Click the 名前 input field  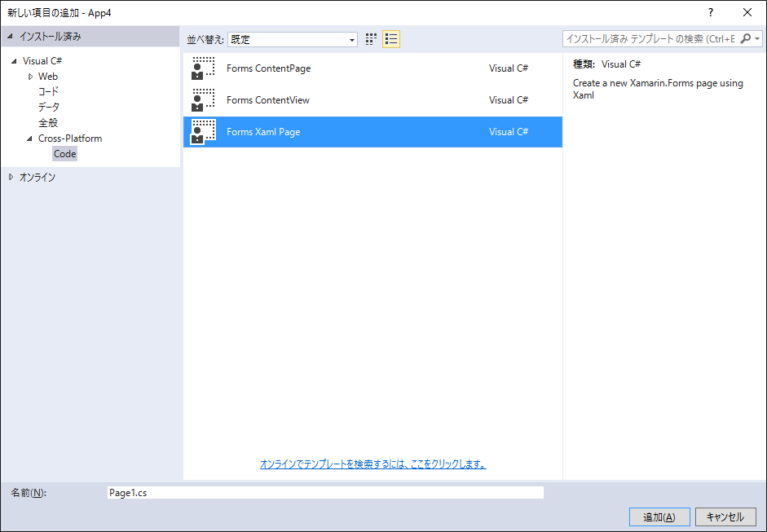tap(325, 493)
